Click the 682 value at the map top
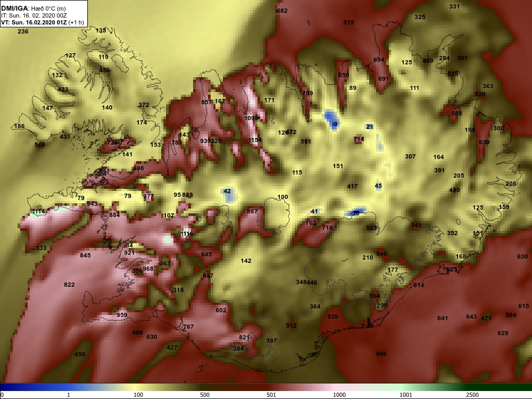This screenshot has width=532, height=399. click(x=282, y=11)
